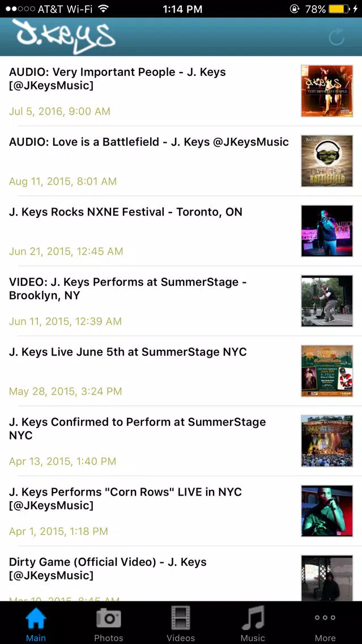Open the "Corn Rows" LIVE in NYC post

pyautogui.click(x=125, y=499)
